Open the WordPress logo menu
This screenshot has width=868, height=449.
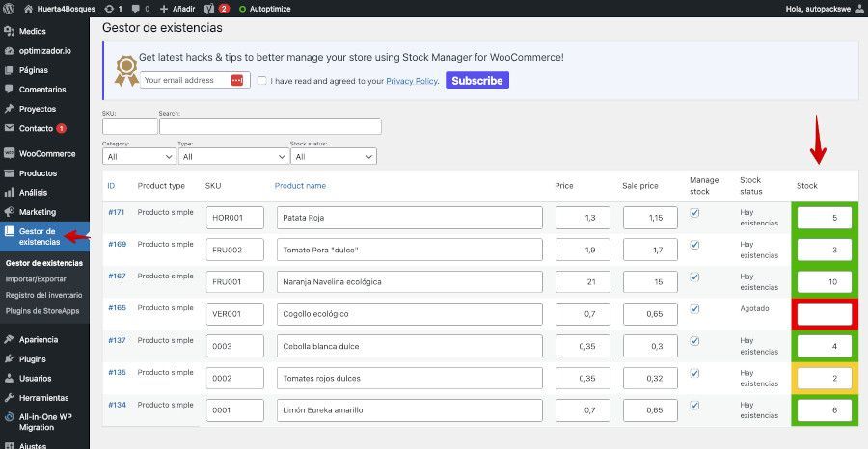coord(9,9)
